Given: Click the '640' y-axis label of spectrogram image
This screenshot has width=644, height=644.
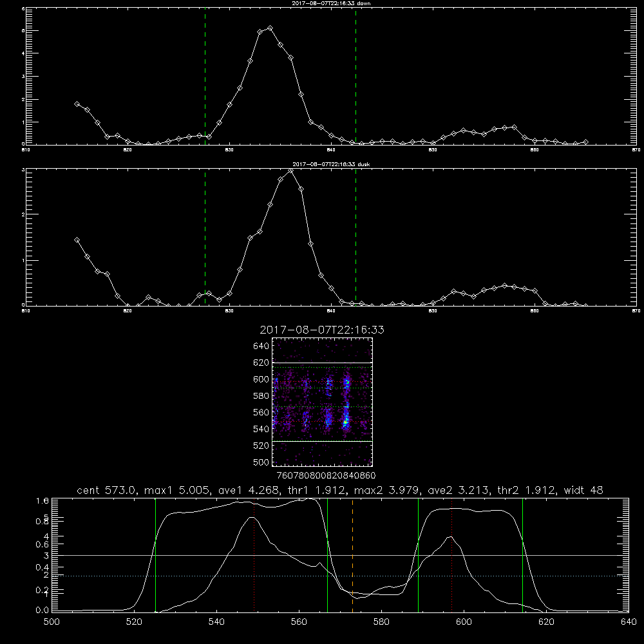Looking at the screenshot, I should point(261,346).
